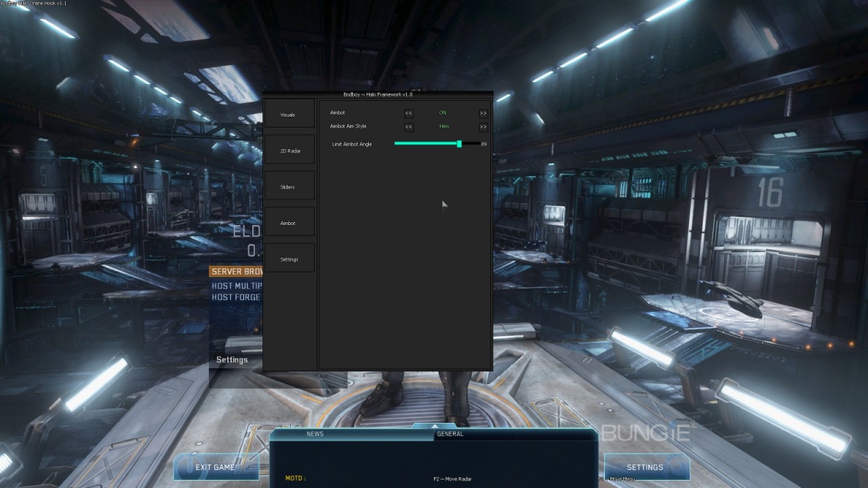Click the green View aim style value

click(444, 126)
